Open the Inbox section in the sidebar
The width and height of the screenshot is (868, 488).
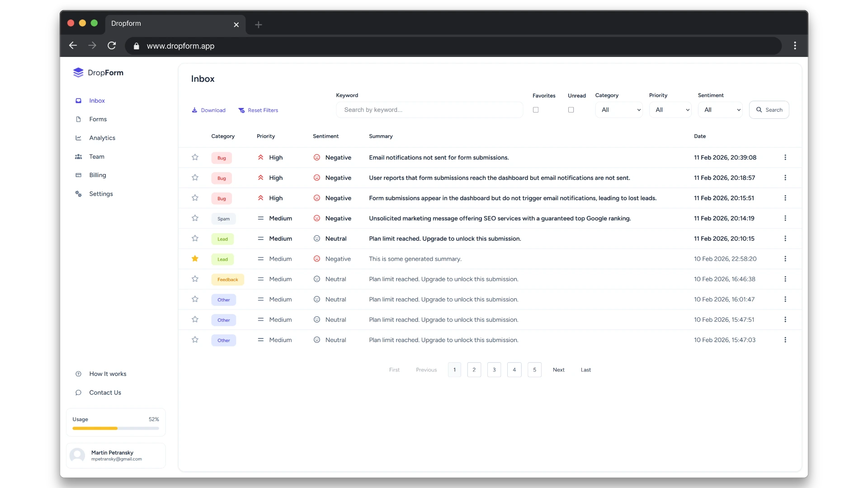(x=96, y=100)
